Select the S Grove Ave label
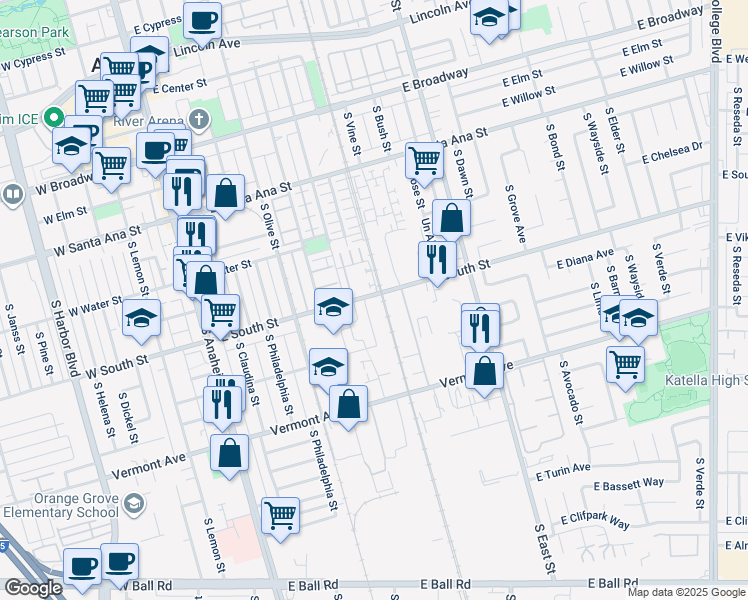This screenshot has width=748, height=600. pyautogui.click(x=516, y=214)
